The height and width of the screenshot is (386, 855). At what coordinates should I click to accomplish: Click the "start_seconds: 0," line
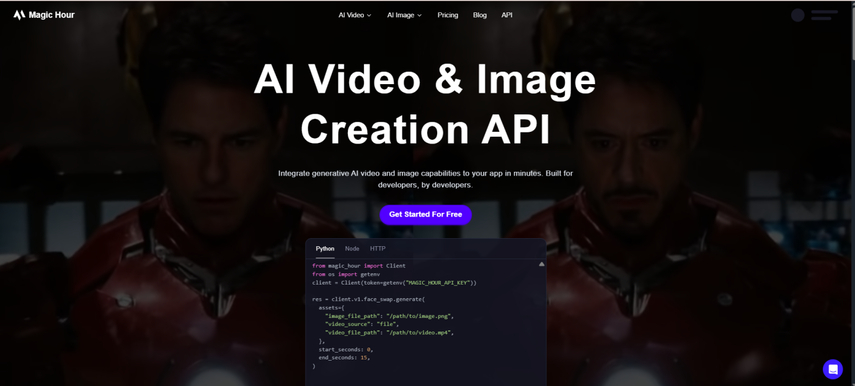(x=346, y=349)
